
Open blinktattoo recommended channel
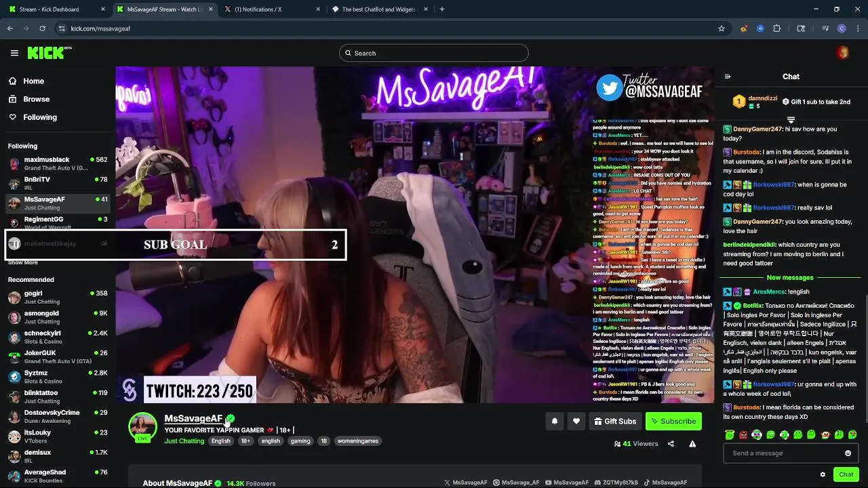pos(58,396)
